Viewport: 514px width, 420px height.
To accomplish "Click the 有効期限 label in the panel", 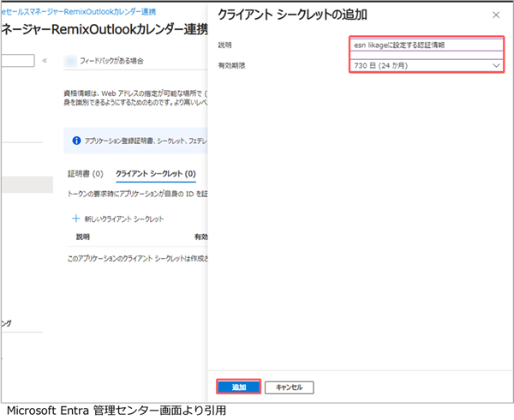I will click(x=233, y=64).
